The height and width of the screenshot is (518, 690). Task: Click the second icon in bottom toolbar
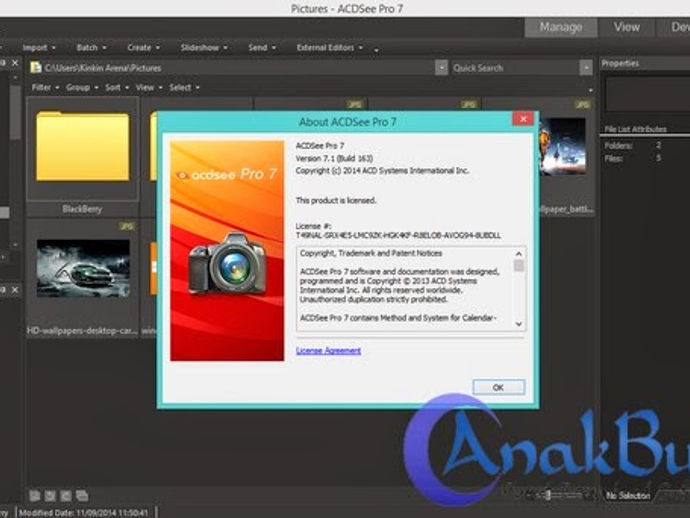click(x=50, y=496)
